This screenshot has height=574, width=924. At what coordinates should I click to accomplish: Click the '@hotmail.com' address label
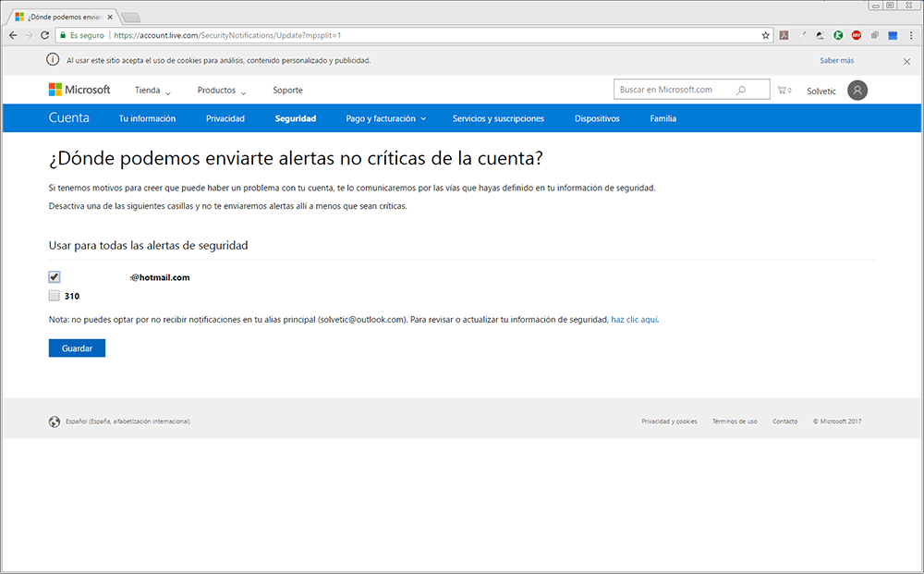click(x=160, y=277)
